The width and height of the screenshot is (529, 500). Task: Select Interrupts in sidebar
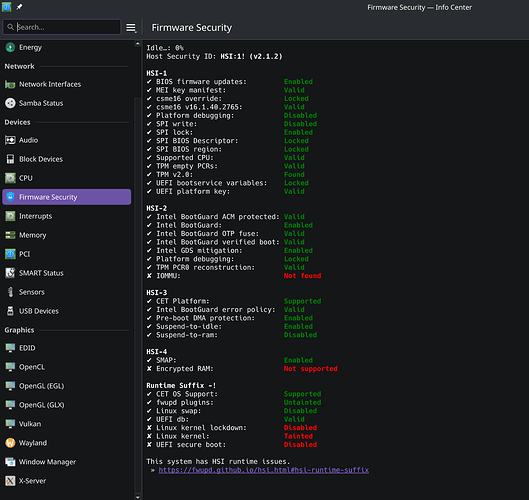tap(66, 216)
